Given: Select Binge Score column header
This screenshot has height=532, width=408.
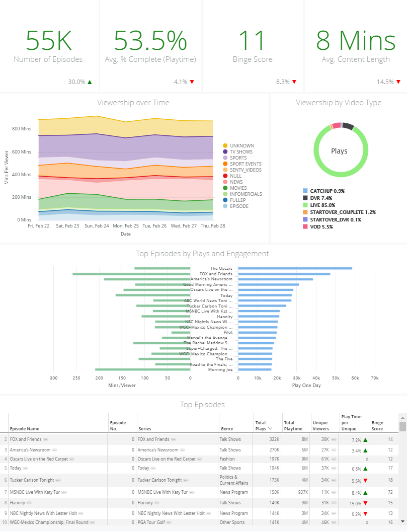Looking at the screenshot, I should tap(377, 426).
